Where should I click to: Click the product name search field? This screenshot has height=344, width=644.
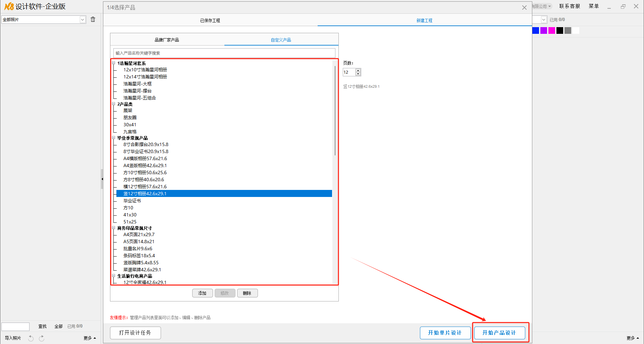[224, 53]
